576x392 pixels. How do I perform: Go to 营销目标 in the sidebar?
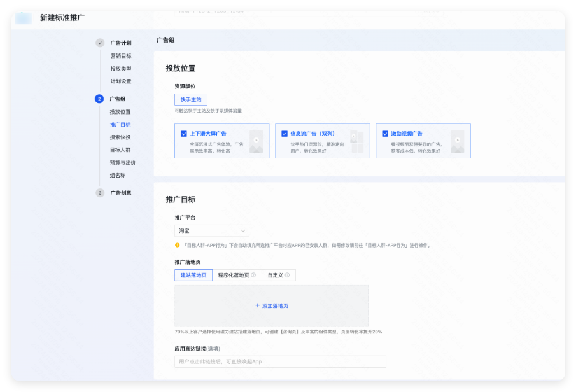121,56
